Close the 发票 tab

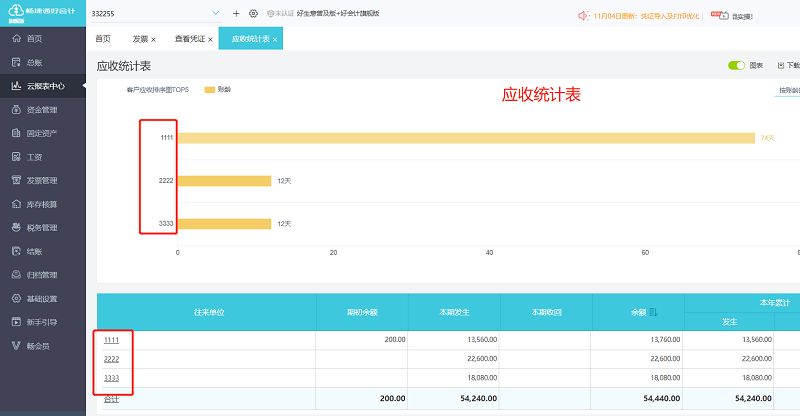(153, 39)
